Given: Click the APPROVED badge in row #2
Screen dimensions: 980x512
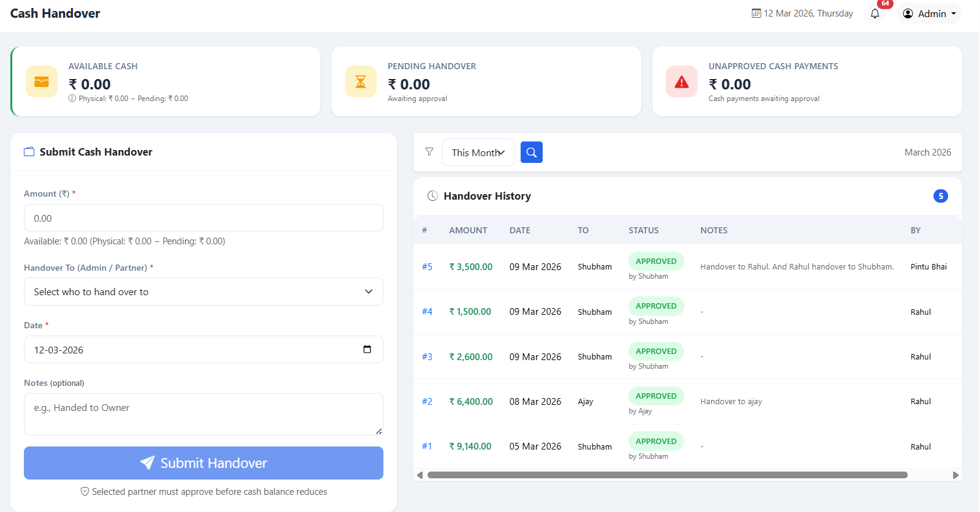Looking at the screenshot, I should coord(656,396).
